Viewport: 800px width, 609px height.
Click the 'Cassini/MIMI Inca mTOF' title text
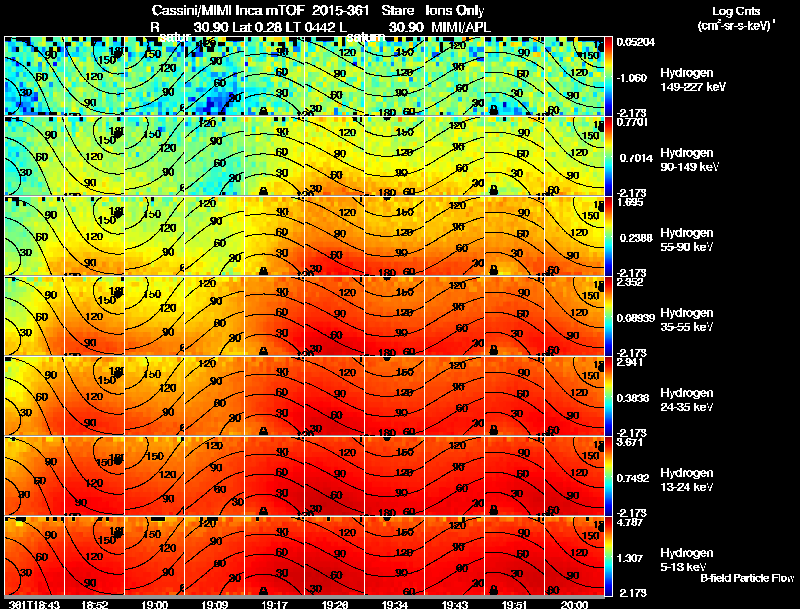228,11
